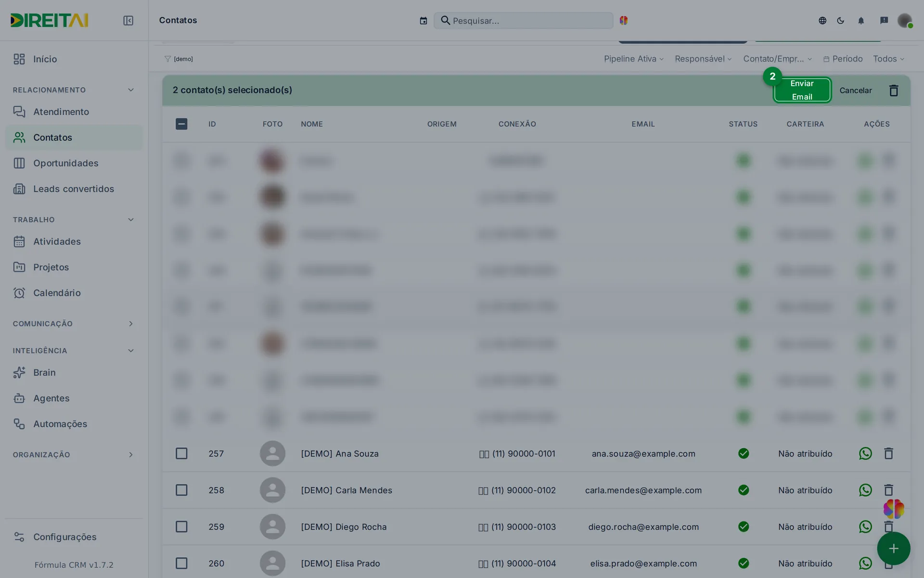Open the Pipeline Ativa filter dropdown
924x578 pixels.
634,59
